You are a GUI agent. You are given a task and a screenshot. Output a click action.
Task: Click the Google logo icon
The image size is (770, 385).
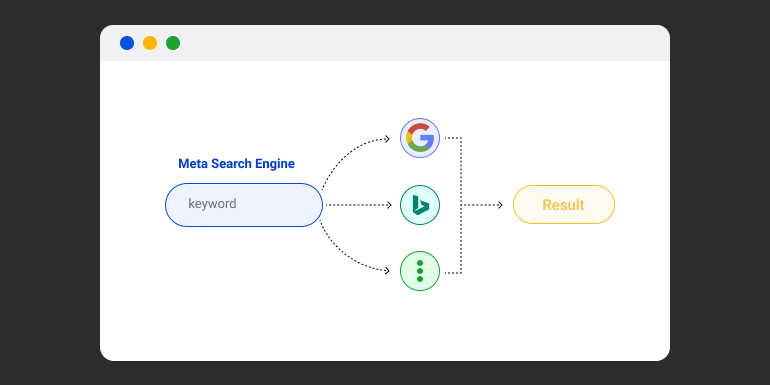point(420,138)
